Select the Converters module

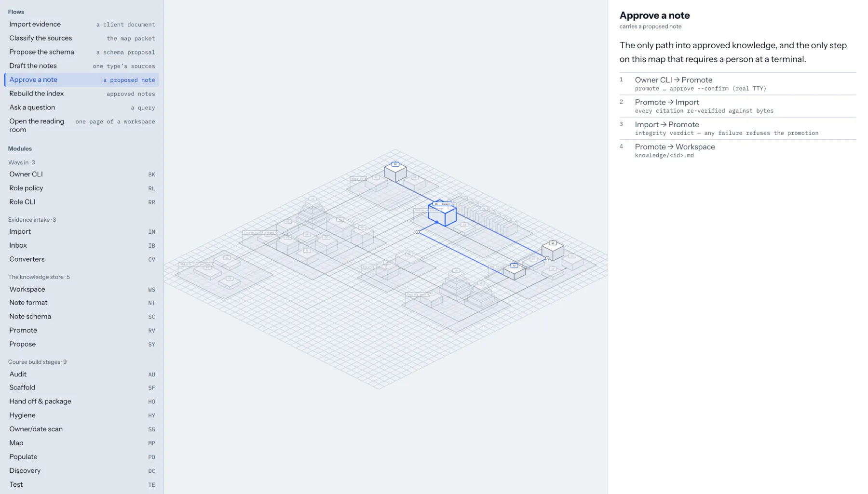(81, 259)
